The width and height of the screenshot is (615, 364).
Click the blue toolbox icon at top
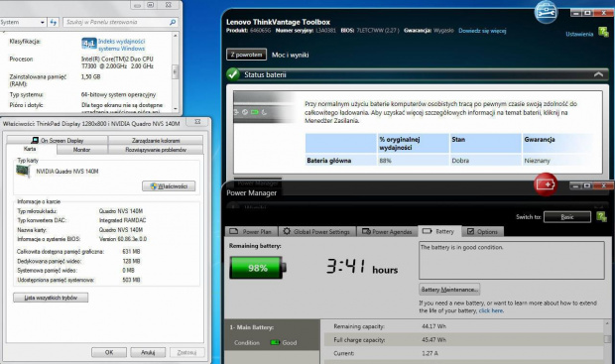pos(546,12)
